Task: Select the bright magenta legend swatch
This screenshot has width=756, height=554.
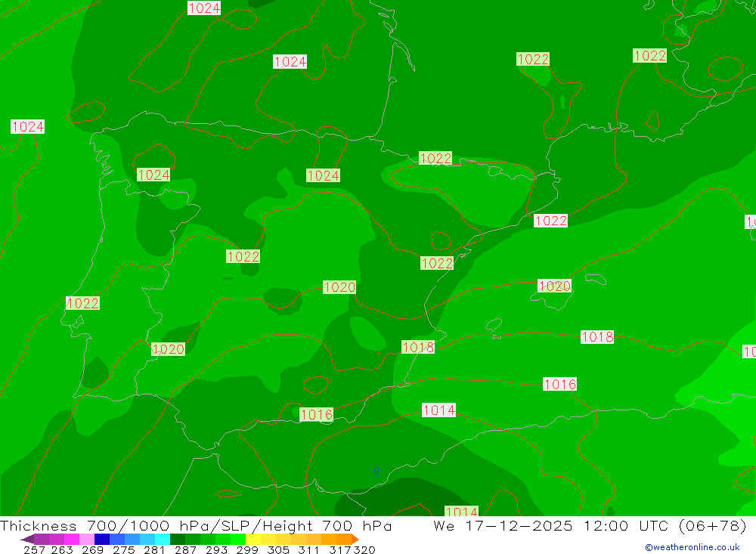Action: tap(71, 539)
